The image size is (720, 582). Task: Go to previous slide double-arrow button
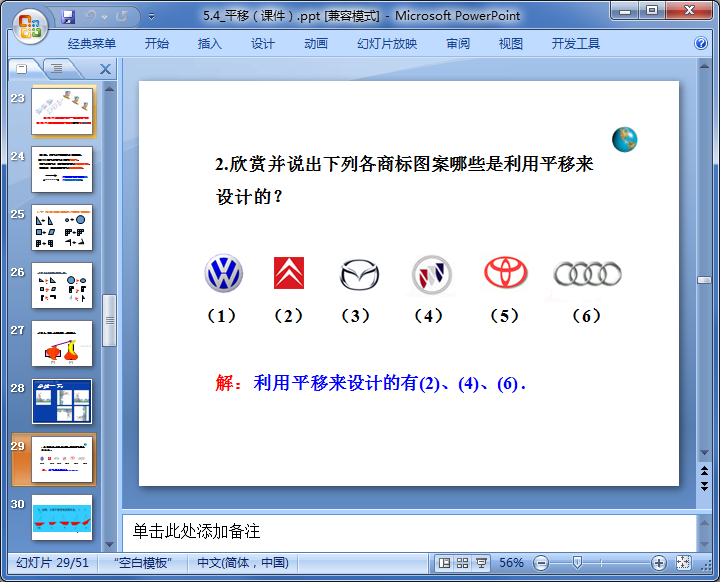704,470
